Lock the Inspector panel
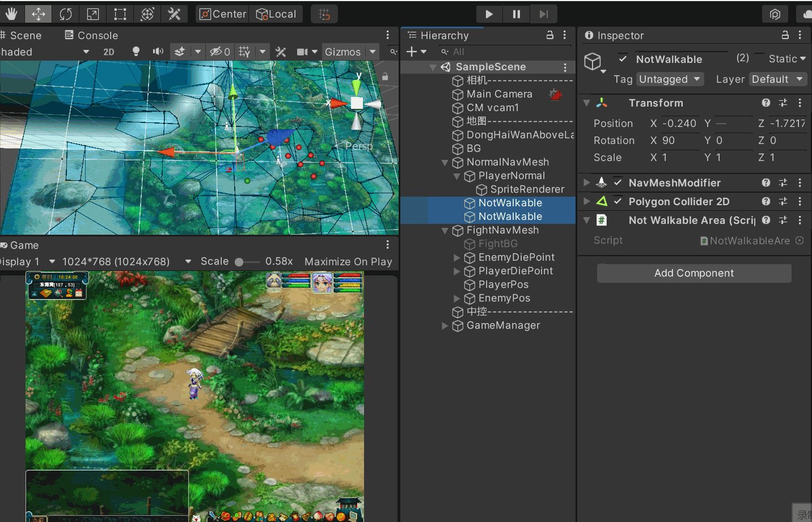Screen dimensions: 812x522 785,35
